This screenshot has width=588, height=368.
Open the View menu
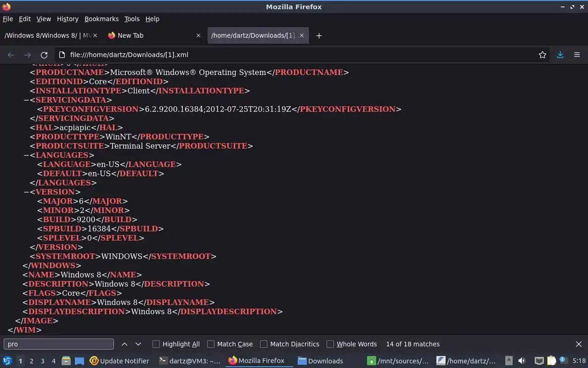(x=44, y=19)
